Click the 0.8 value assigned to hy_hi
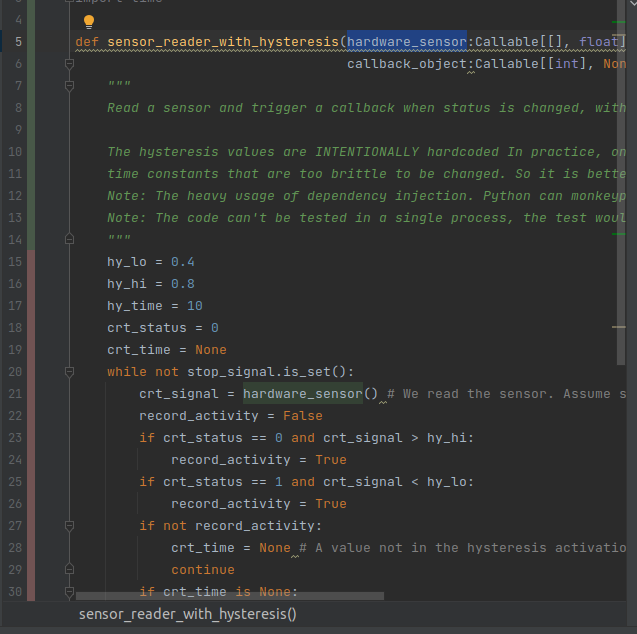The width and height of the screenshot is (637, 634). point(182,284)
